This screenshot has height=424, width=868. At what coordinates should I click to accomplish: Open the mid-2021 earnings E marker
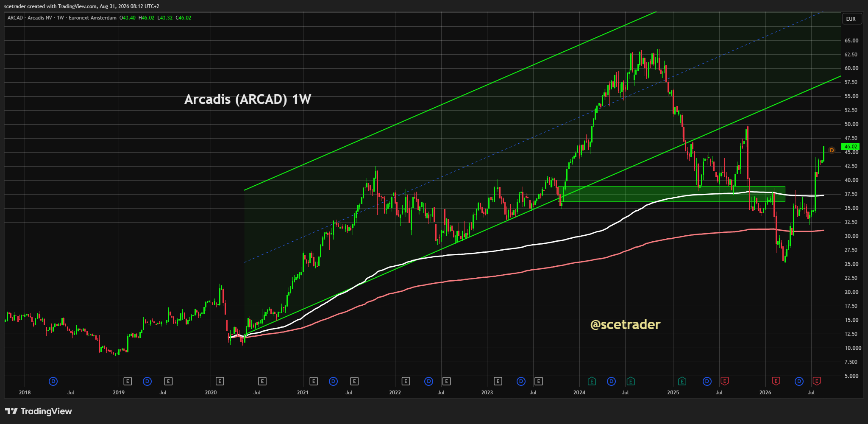pos(354,381)
